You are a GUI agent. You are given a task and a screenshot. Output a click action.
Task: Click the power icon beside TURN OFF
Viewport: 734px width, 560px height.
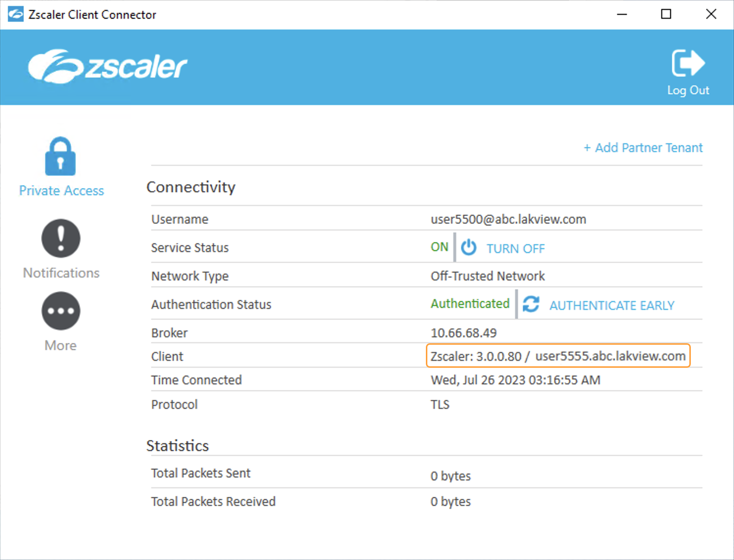[469, 248]
